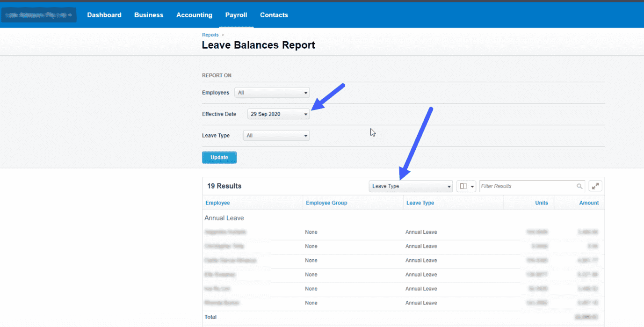644x327 pixels.
Task: Open the Dashboard menu
Action: pos(104,15)
